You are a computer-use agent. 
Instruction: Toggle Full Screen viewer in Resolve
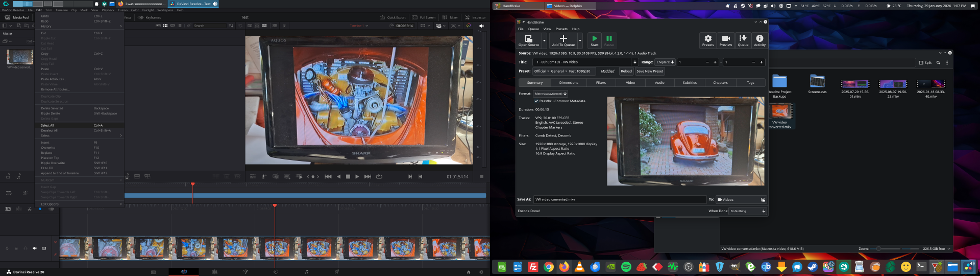(424, 17)
